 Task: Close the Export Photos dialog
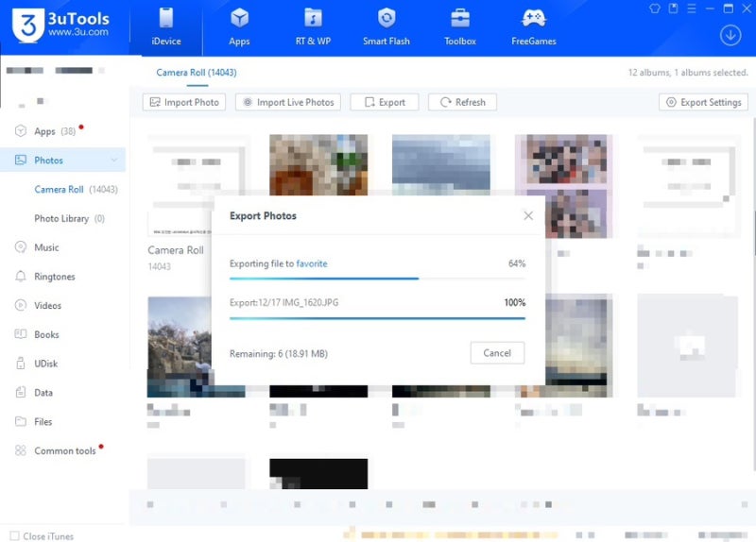point(528,215)
